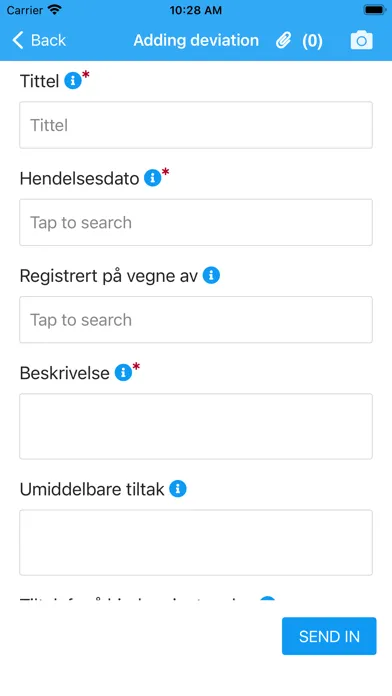Tap the attachment count (0)

click(312, 41)
